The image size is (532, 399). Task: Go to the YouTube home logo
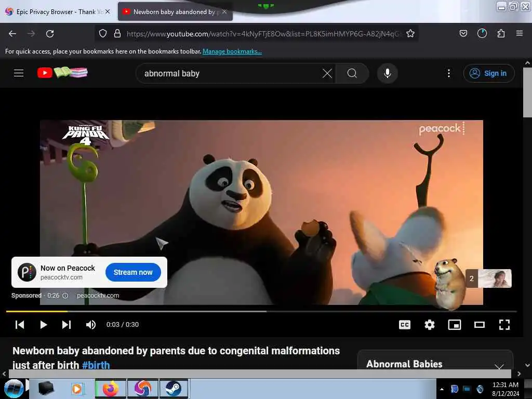point(62,73)
